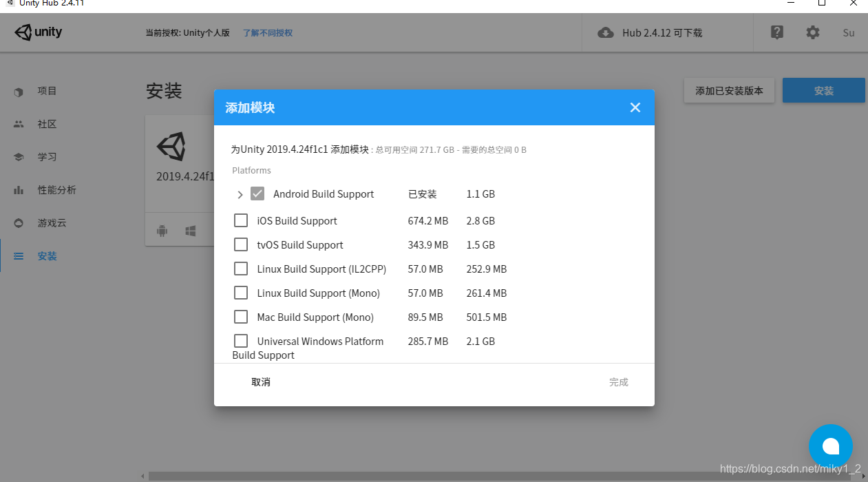Open the Su account menu

[849, 32]
